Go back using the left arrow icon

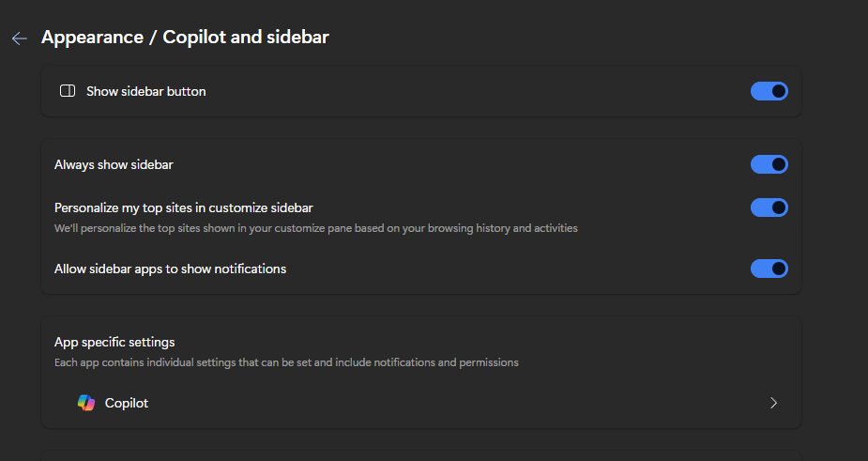point(19,38)
